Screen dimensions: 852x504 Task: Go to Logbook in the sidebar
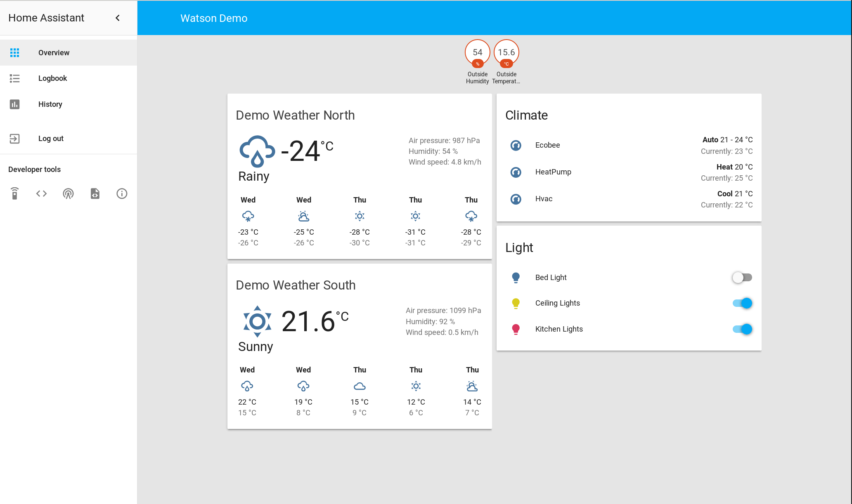point(52,78)
